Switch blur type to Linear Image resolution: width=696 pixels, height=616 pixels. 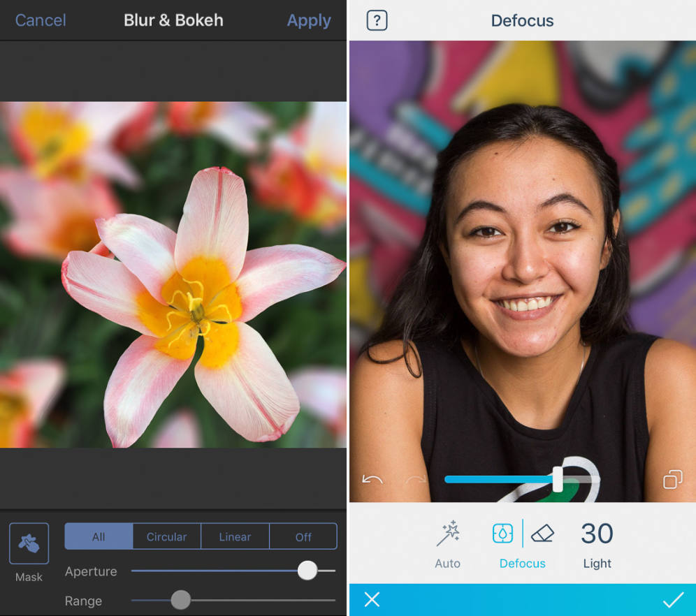235,536
